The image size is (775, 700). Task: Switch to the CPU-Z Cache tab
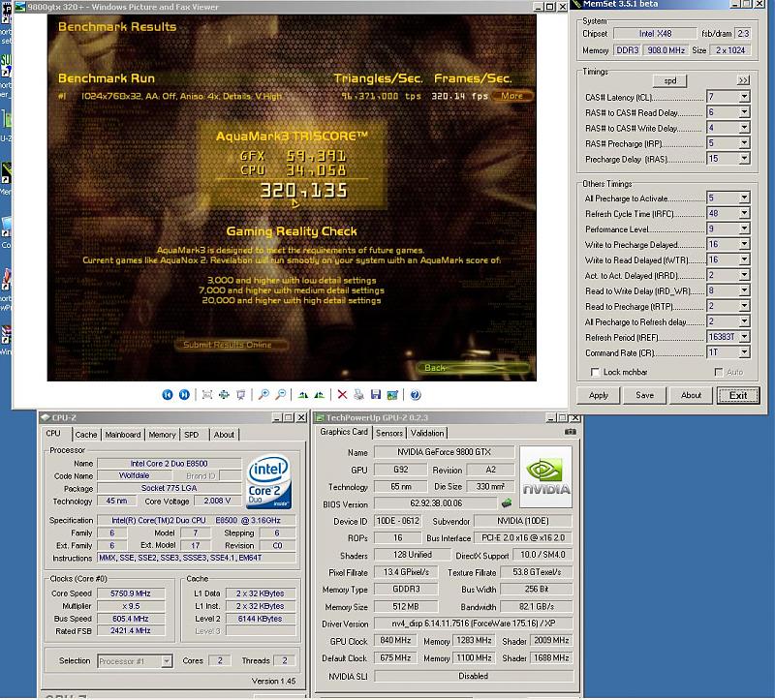(x=86, y=435)
